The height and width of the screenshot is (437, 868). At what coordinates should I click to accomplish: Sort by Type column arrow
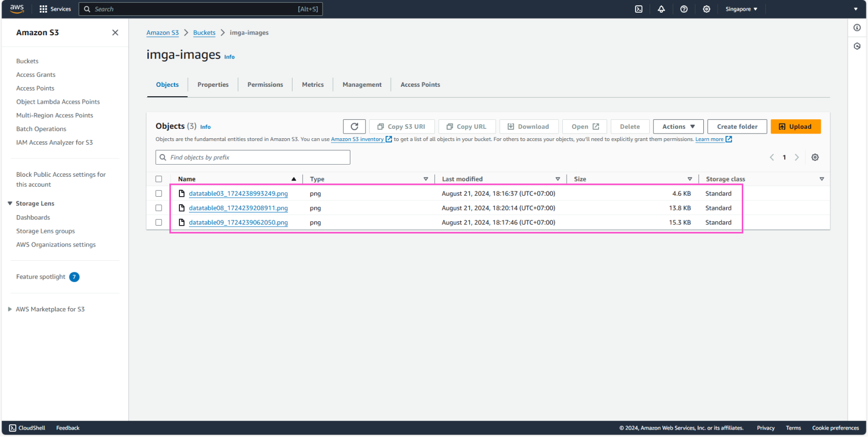coord(426,179)
